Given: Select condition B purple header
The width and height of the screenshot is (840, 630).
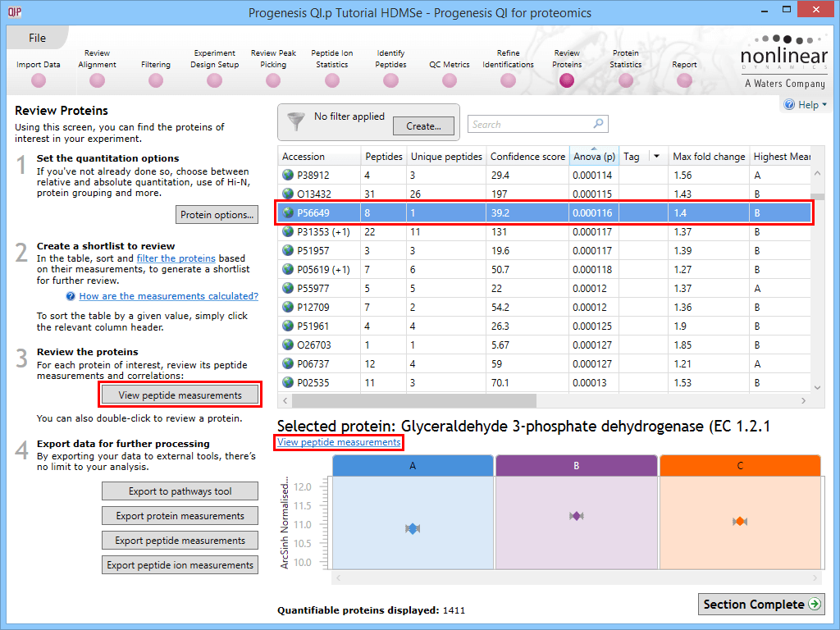Looking at the screenshot, I should tap(577, 466).
